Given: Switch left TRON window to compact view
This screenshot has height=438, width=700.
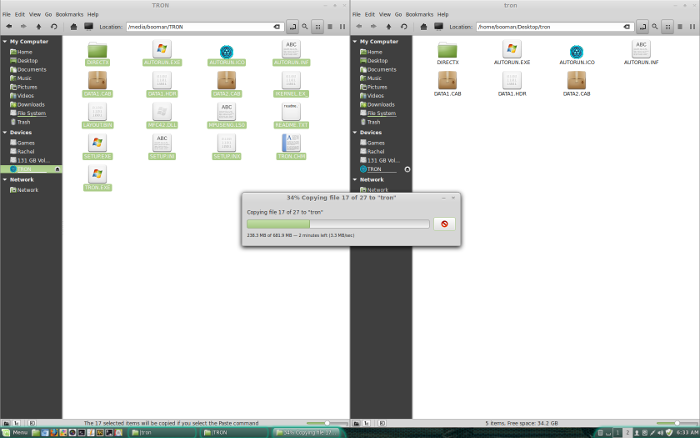Looking at the screenshot, I should [342, 27].
